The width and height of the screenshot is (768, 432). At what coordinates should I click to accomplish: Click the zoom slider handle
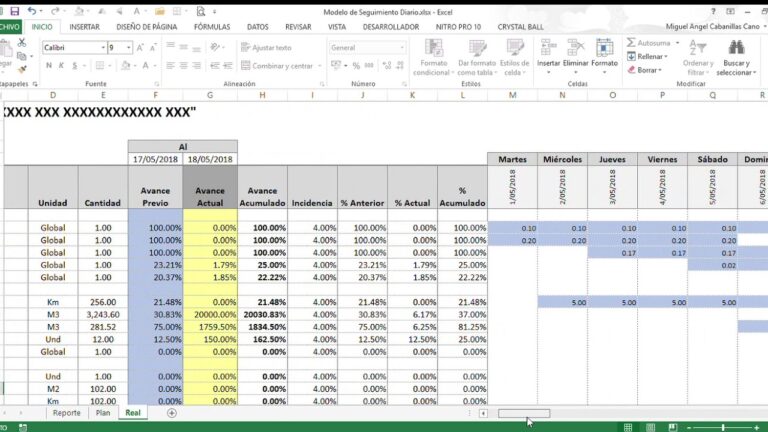(x=723, y=428)
